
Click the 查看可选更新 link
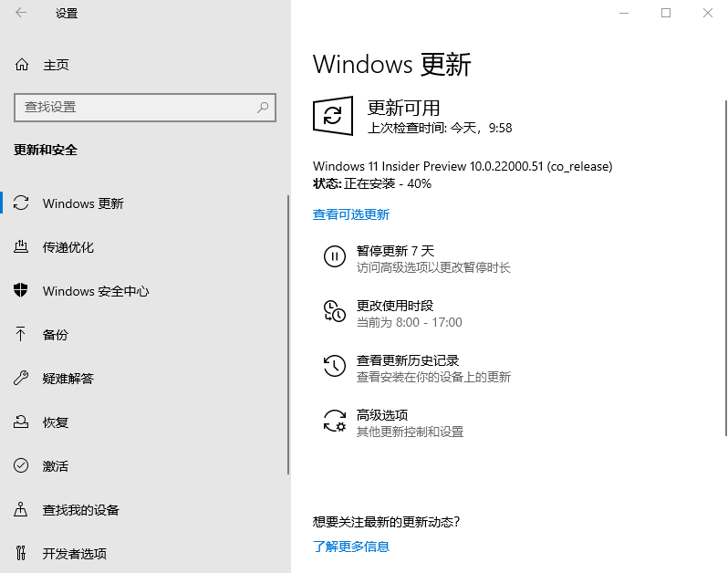[x=351, y=214]
